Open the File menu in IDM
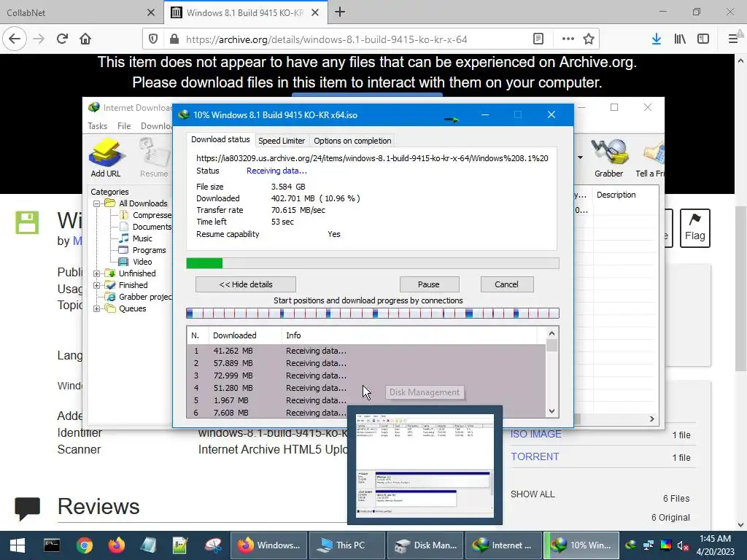Image resolution: width=747 pixels, height=560 pixels. pos(124,125)
